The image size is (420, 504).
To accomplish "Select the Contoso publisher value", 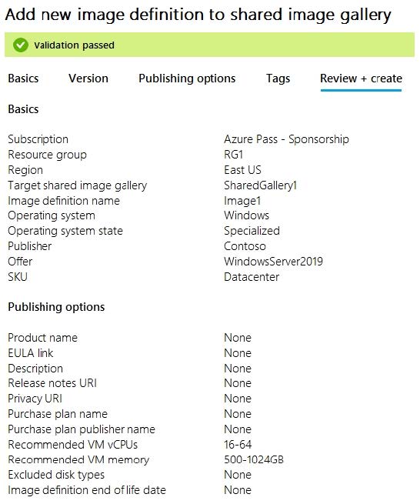I will pos(245,246).
